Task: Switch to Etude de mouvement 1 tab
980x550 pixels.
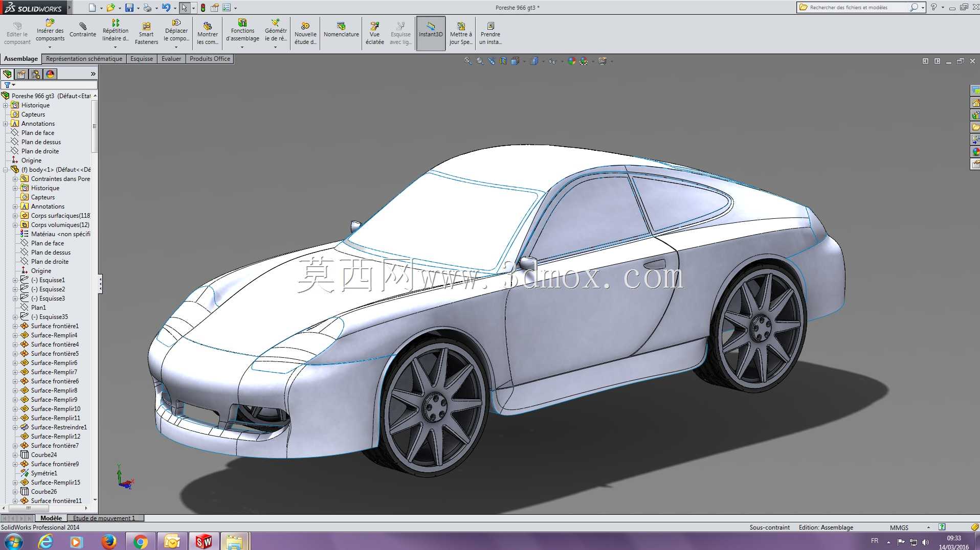Action: [x=104, y=518]
